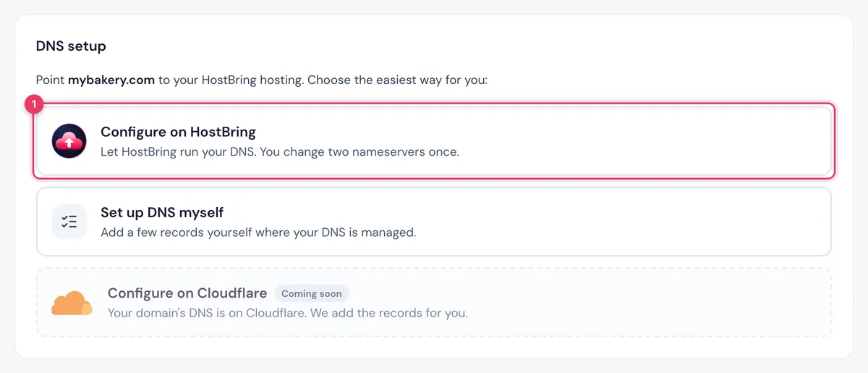The width and height of the screenshot is (868, 373).
Task: Click the checklist icon beside Set up DNS myself
Action: coord(69,222)
